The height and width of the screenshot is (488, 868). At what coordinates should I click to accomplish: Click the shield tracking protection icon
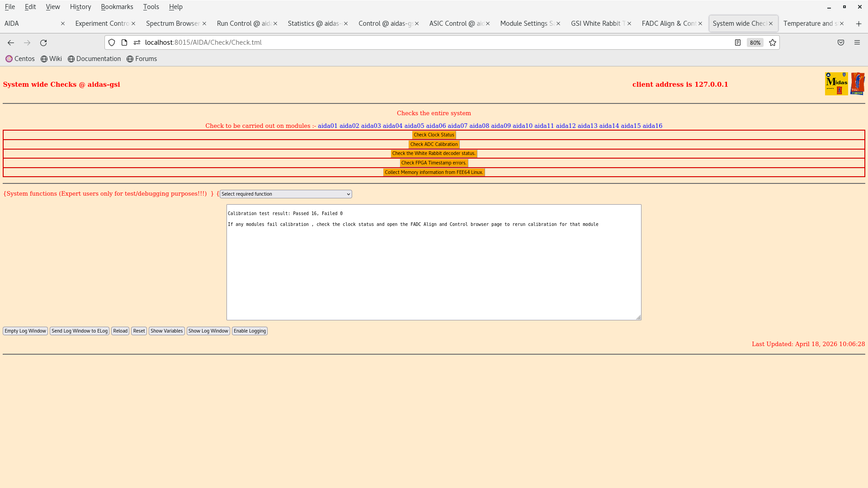(x=112, y=42)
